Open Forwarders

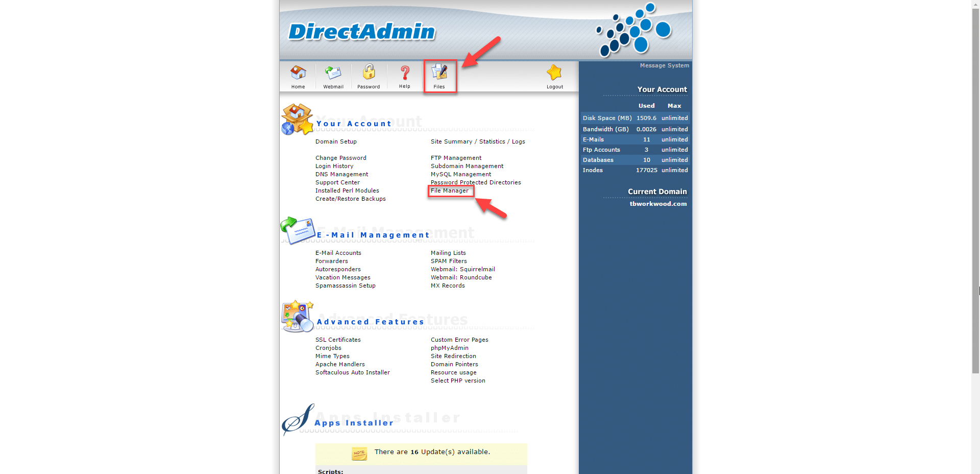tap(332, 261)
